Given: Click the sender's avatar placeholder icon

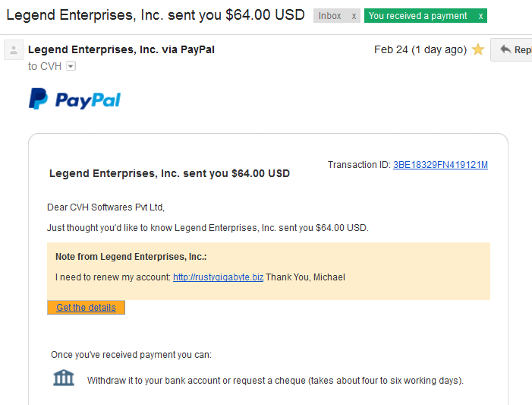Looking at the screenshot, I should 14,50.
